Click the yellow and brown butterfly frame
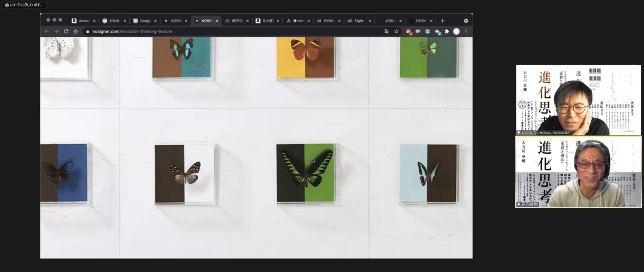The image size is (644, 272). (305, 57)
